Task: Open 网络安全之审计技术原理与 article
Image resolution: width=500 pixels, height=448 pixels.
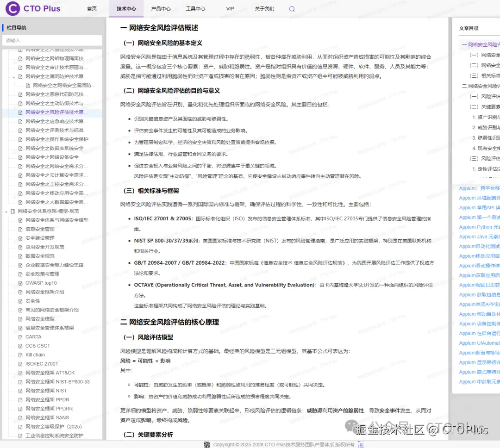Action: click(x=56, y=68)
